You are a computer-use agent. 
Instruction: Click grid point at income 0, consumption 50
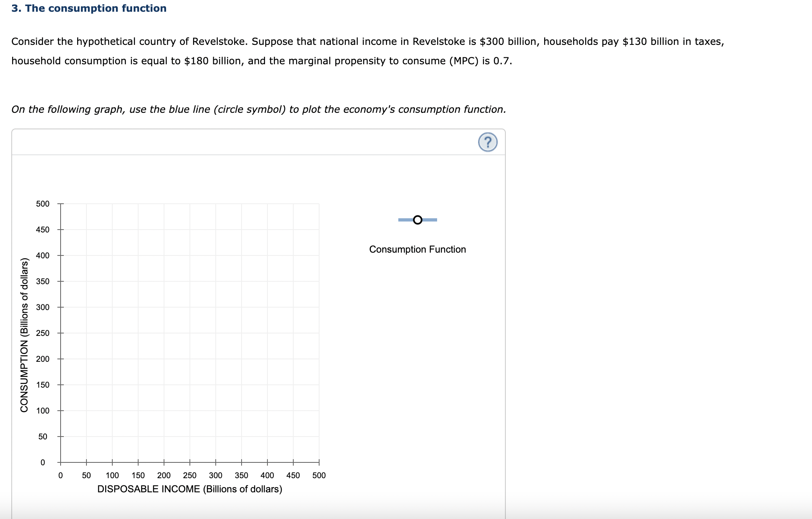(x=61, y=437)
